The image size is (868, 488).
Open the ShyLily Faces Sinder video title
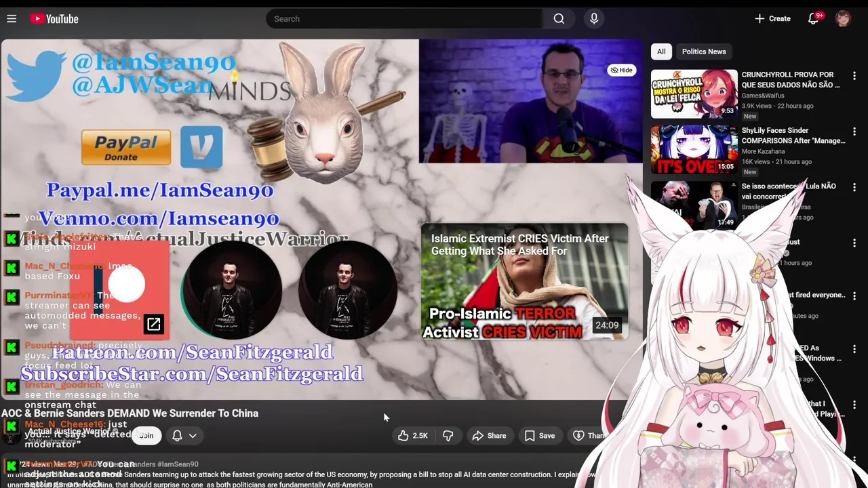coord(793,136)
